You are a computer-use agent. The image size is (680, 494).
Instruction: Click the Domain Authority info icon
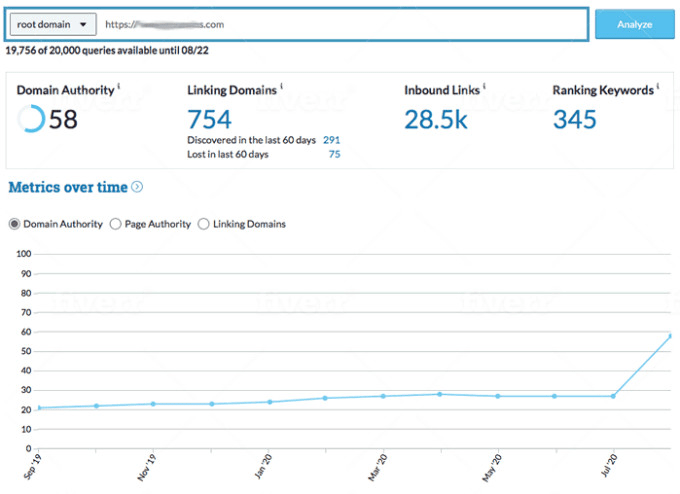[x=119, y=87]
